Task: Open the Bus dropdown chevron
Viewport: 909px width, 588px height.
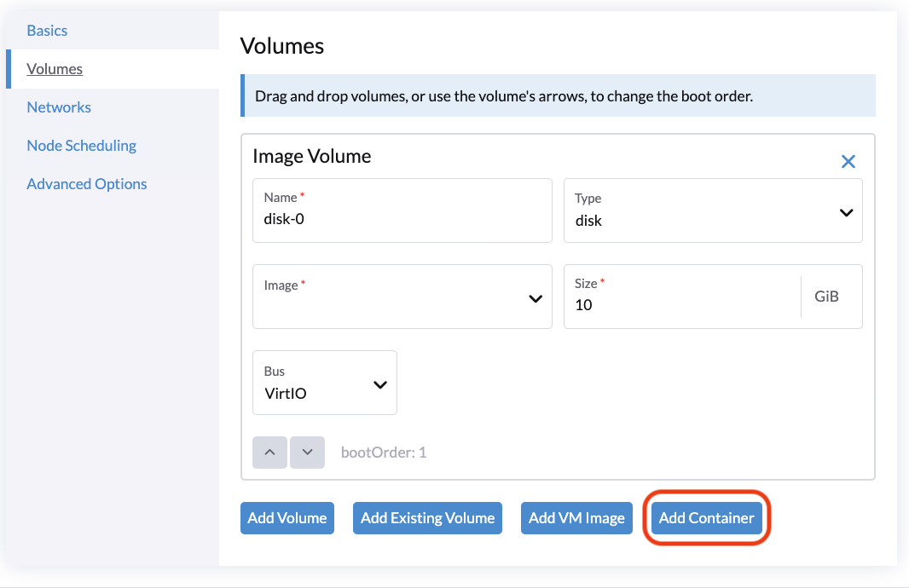Action: point(379,384)
